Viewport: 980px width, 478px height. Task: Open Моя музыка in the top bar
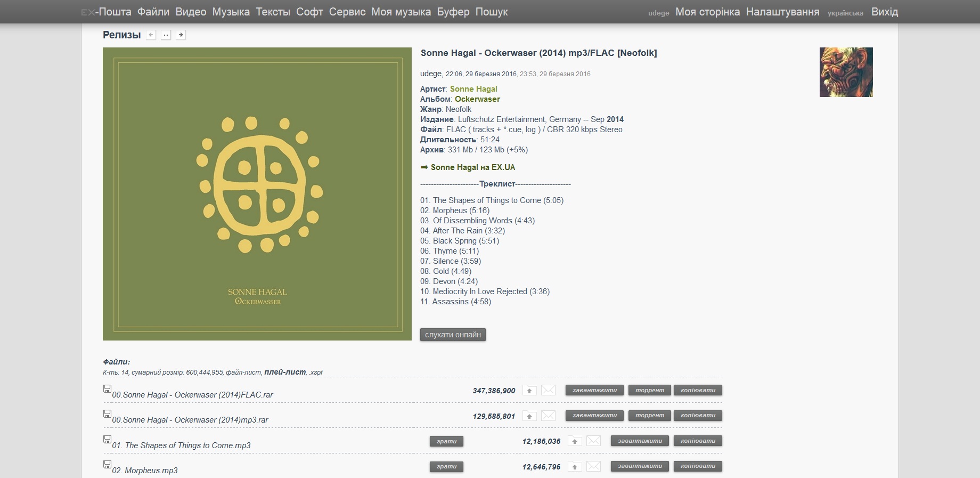pos(401,12)
